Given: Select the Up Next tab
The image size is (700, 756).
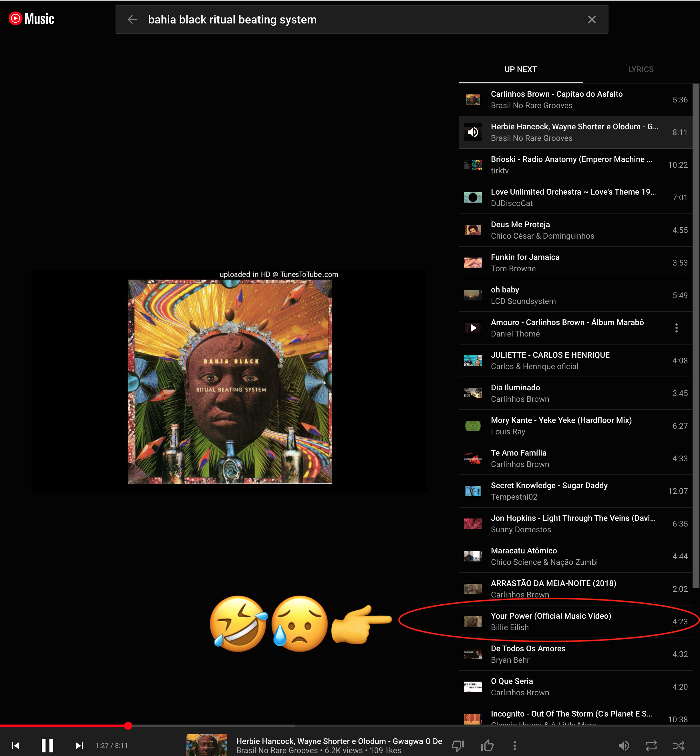Looking at the screenshot, I should (x=520, y=69).
